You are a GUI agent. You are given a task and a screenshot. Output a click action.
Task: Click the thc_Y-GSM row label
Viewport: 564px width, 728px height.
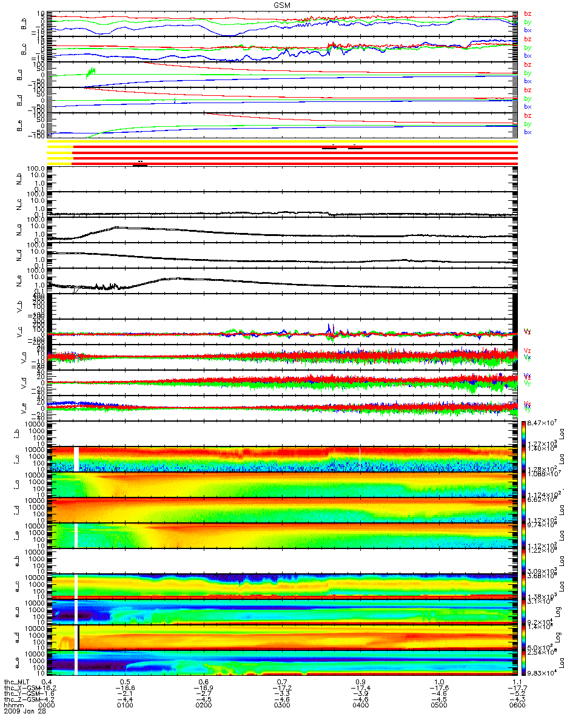tap(22, 695)
